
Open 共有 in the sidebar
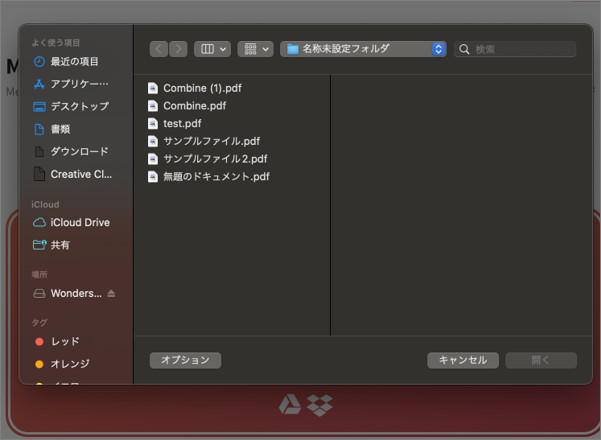coord(52,245)
